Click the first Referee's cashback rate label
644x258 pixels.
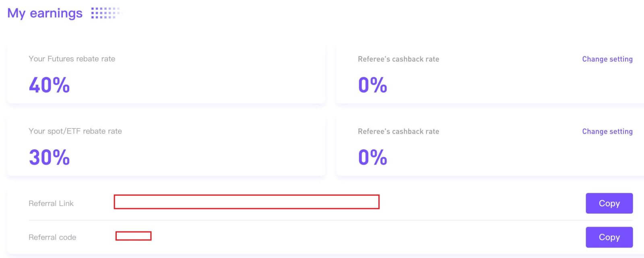[x=398, y=59]
